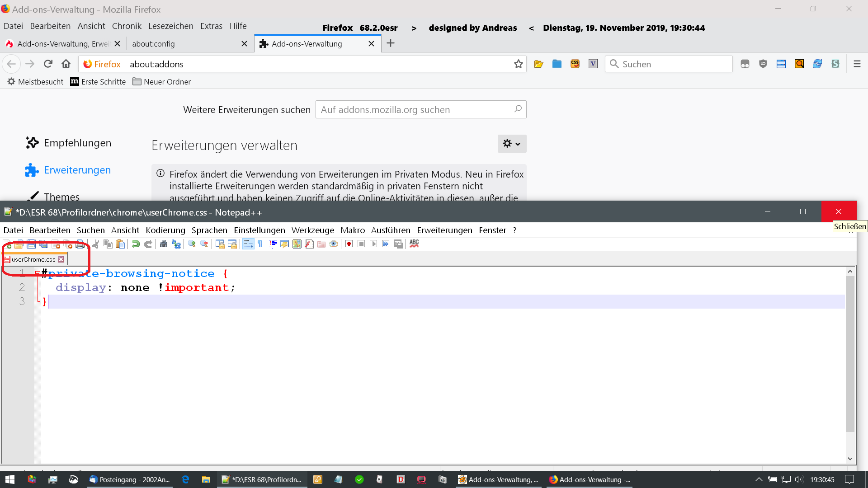Screen dimensions: 868x488
Task: Click the Paste icon in Notepad++ toolbar
Action: pos(120,244)
